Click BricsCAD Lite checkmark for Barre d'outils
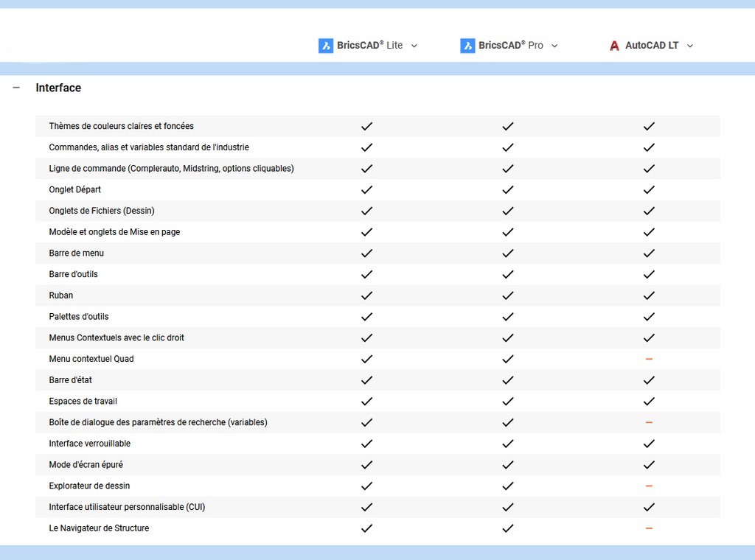 coord(367,274)
